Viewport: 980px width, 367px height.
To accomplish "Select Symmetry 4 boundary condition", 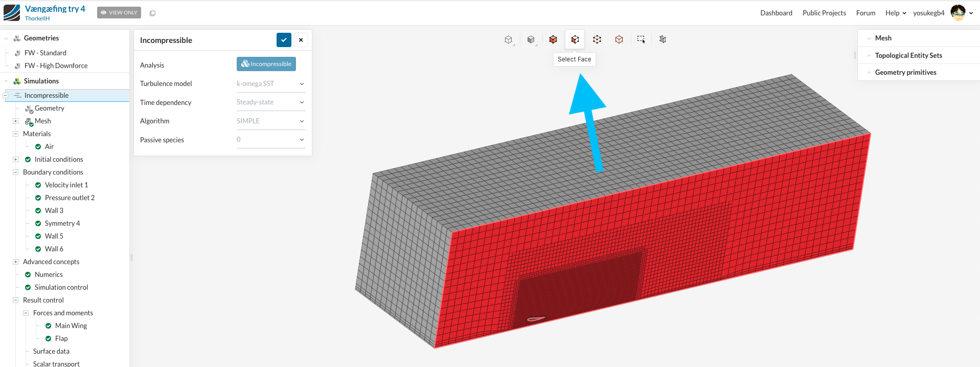I will pyautogui.click(x=62, y=224).
